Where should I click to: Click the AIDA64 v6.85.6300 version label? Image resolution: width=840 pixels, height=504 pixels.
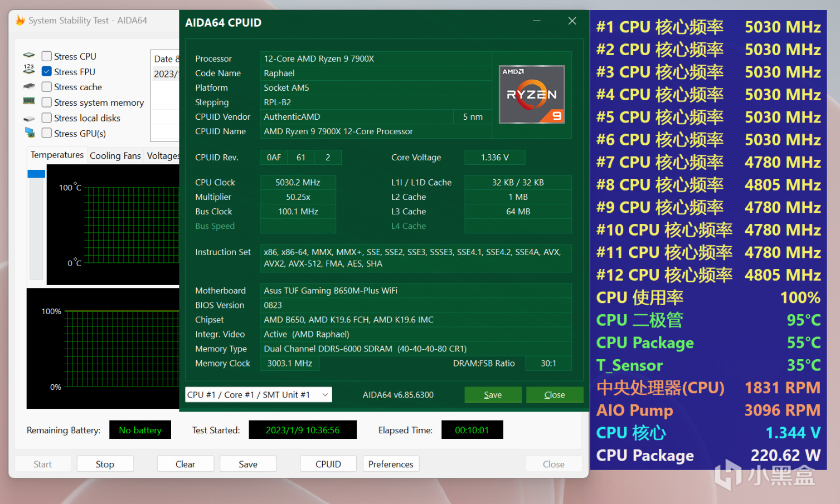pyautogui.click(x=398, y=395)
